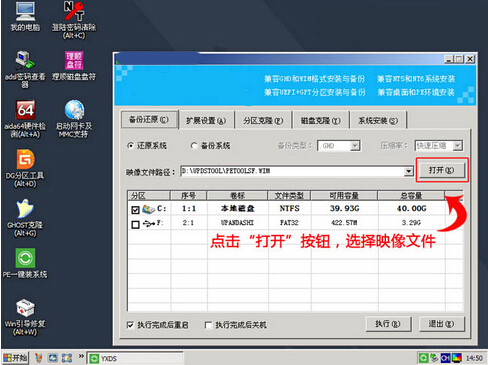Click the colorful display tray icon
This screenshot has height=365, width=488.
click(x=456, y=358)
